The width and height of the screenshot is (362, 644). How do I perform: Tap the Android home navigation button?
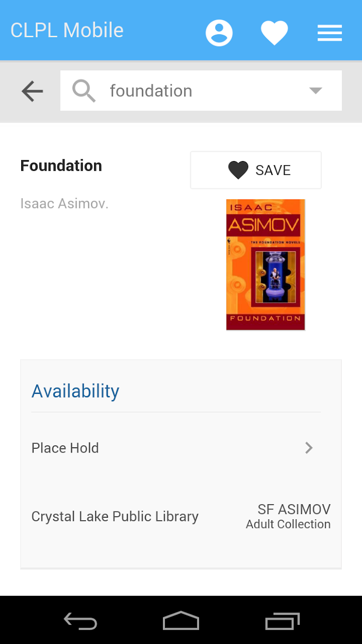[181, 621]
